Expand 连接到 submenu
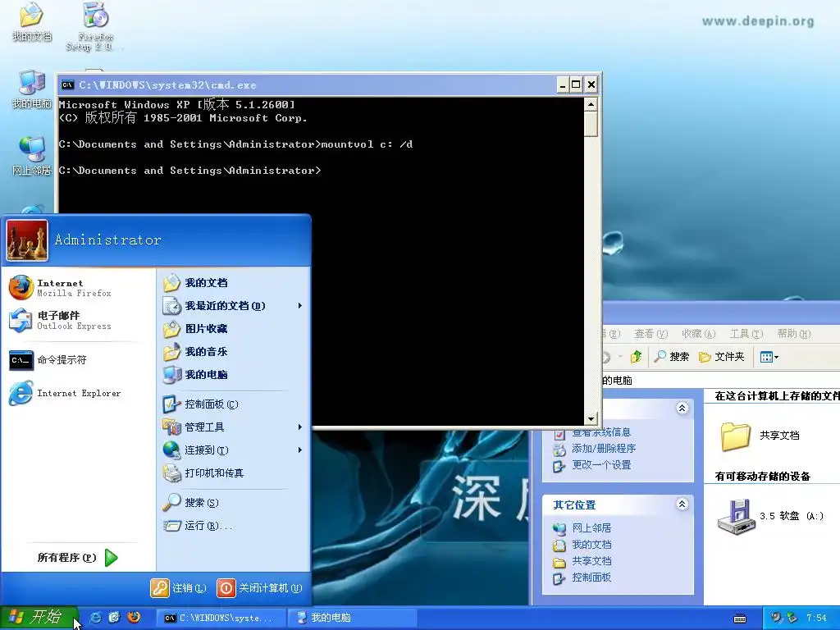Viewport: 840px width, 630px height. (234, 450)
